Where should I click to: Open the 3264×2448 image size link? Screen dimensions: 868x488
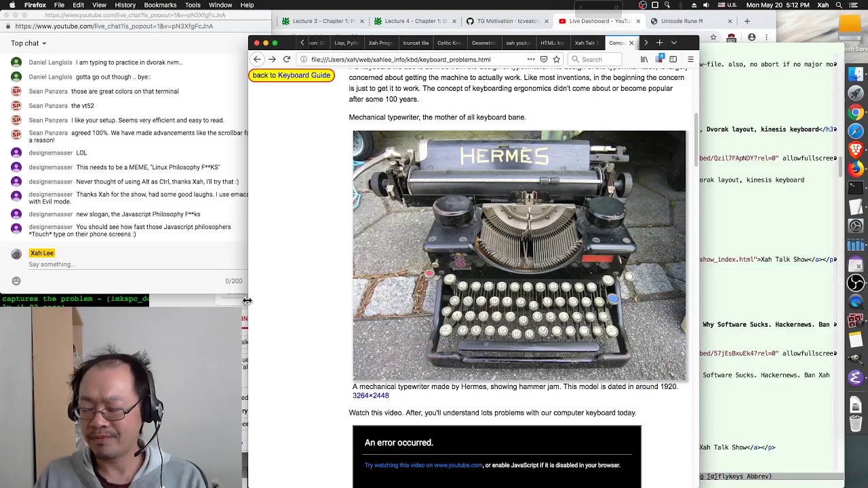tap(371, 395)
